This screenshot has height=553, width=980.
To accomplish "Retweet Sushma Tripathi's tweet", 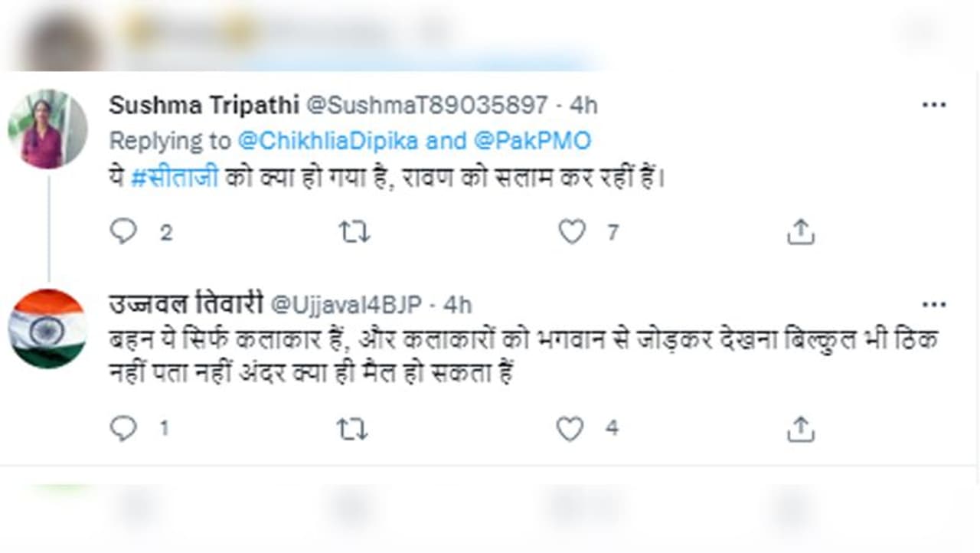I will pos(354,231).
